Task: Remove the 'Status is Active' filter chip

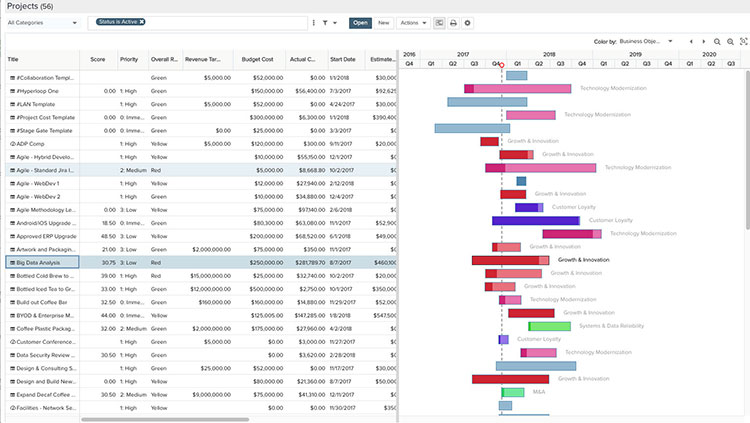Action: click(142, 21)
